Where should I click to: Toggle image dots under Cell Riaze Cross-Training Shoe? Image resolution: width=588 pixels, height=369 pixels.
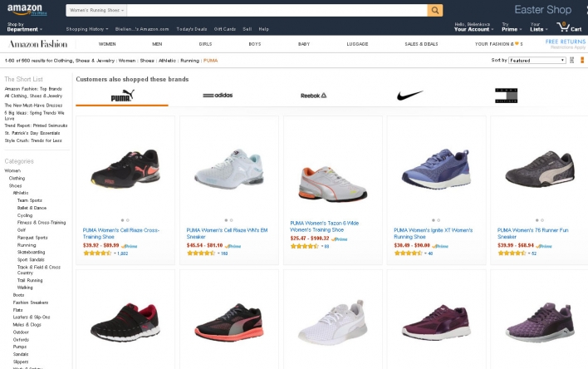point(125,220)
